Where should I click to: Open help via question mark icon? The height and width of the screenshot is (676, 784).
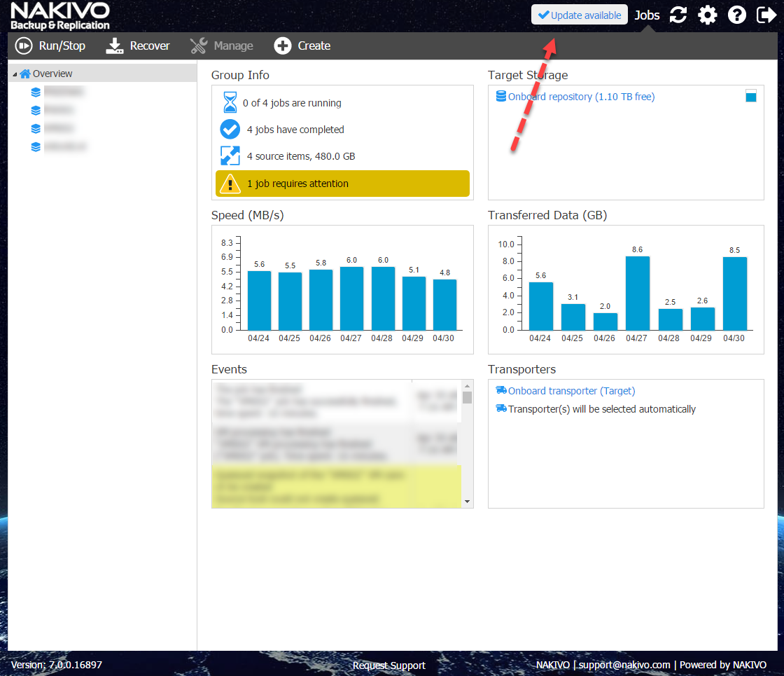tap(737, 15)
